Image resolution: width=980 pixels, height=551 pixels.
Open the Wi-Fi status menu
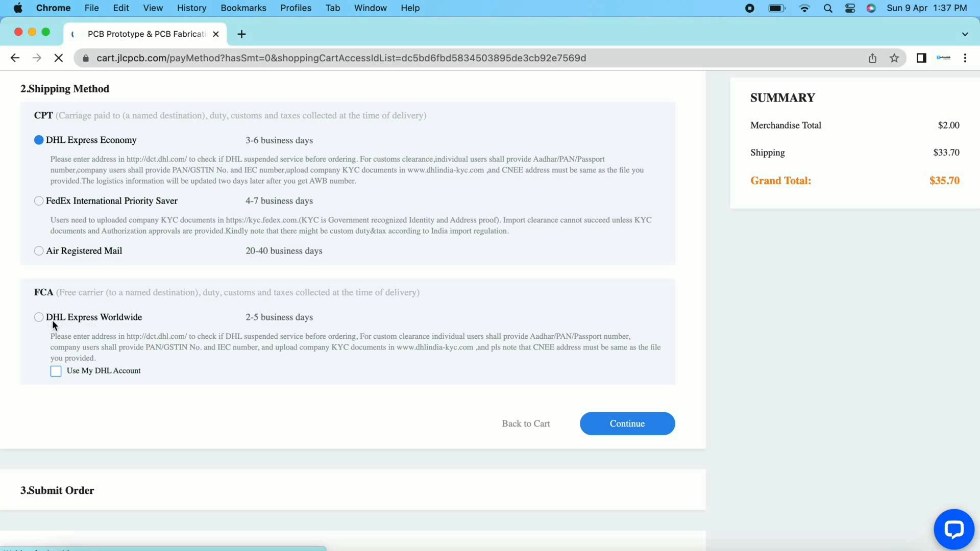coord(804,8)
